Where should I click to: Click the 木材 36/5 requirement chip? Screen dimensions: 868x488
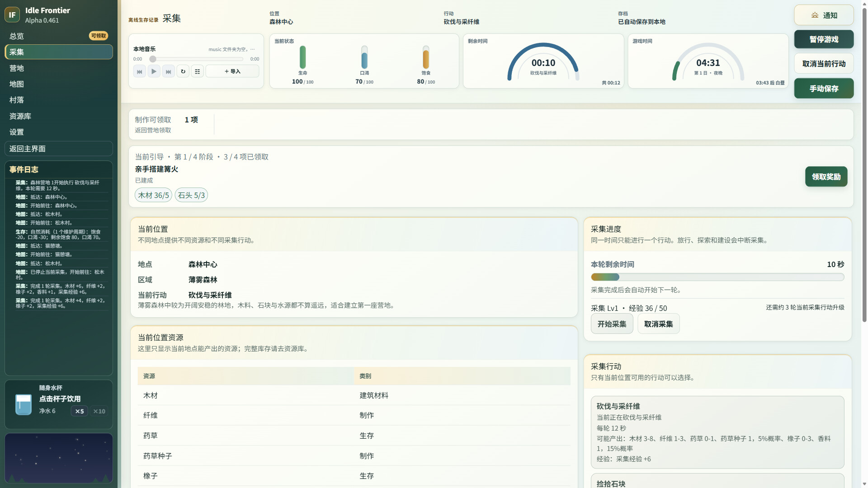point(153,195)
